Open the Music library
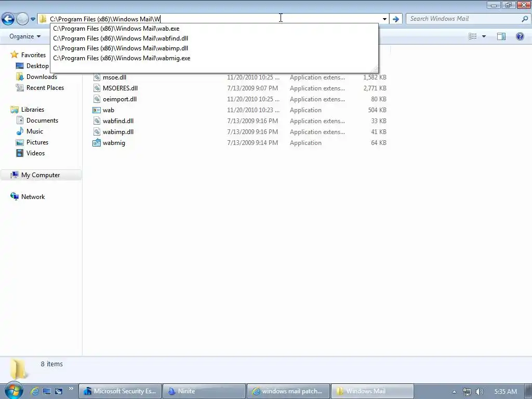This screenshot has height=399, width=532. click(30, 131)
